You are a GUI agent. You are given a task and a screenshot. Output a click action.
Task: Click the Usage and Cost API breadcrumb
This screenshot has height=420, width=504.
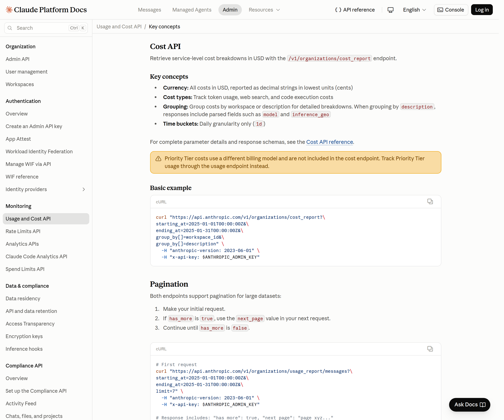(120, 27)
